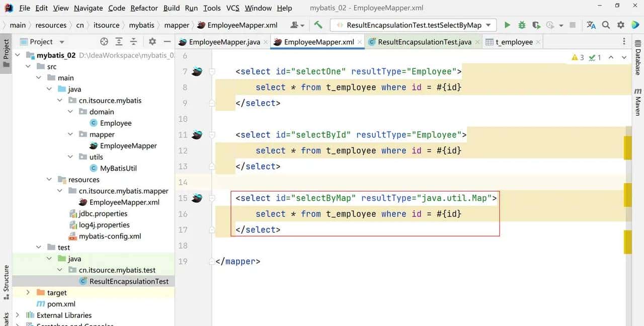The height and width of the screenshot is (326, 644).
Task: Collapse the resources folder under main
Action: 49,180
